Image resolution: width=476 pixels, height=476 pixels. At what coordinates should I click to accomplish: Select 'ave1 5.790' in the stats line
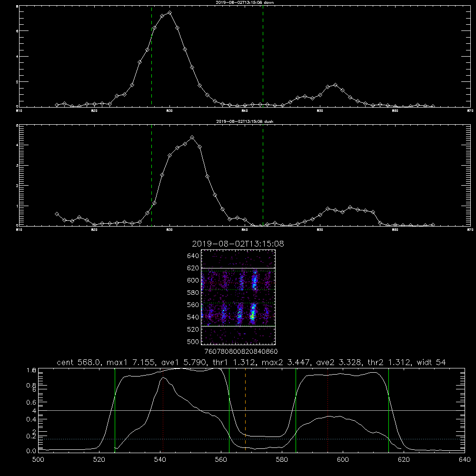pyautogui.click(x=184, y=362)
